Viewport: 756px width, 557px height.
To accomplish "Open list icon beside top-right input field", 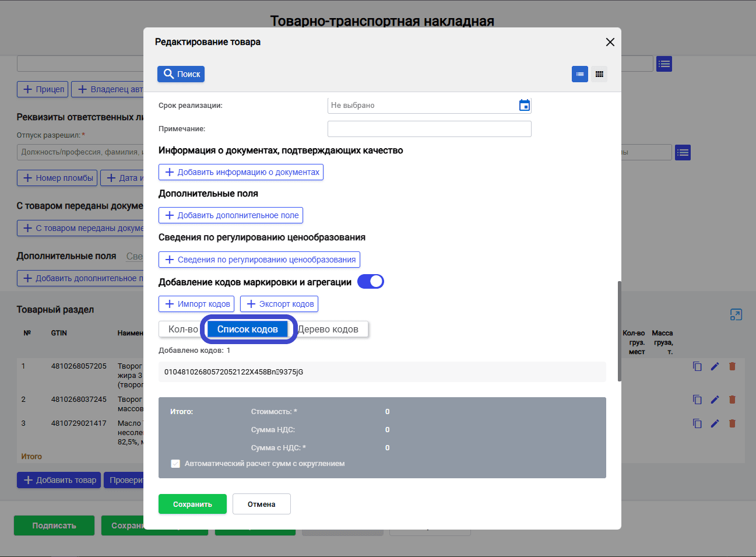I will 664,64.
